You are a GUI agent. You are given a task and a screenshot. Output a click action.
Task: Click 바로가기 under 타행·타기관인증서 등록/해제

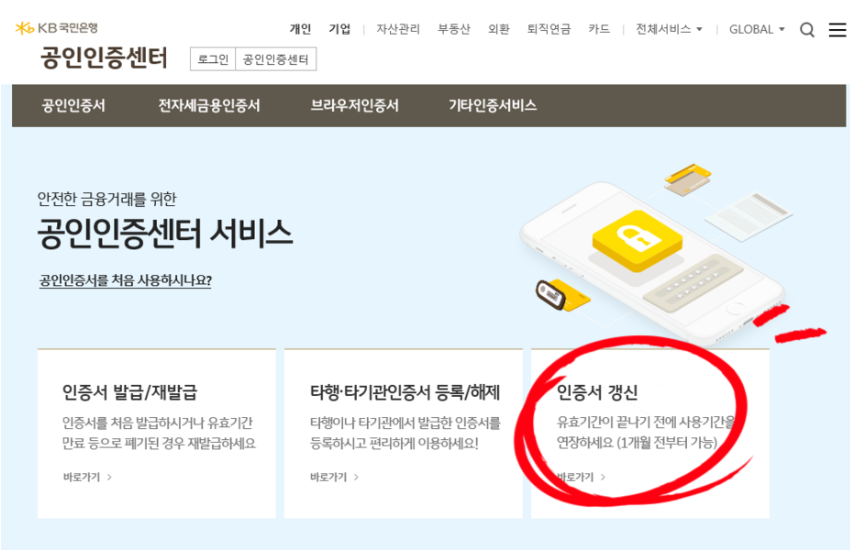point(334,477)
